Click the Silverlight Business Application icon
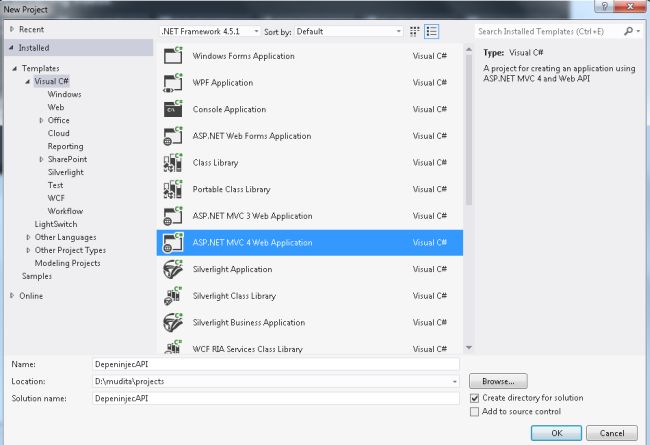650x445 pixels. 173,322
